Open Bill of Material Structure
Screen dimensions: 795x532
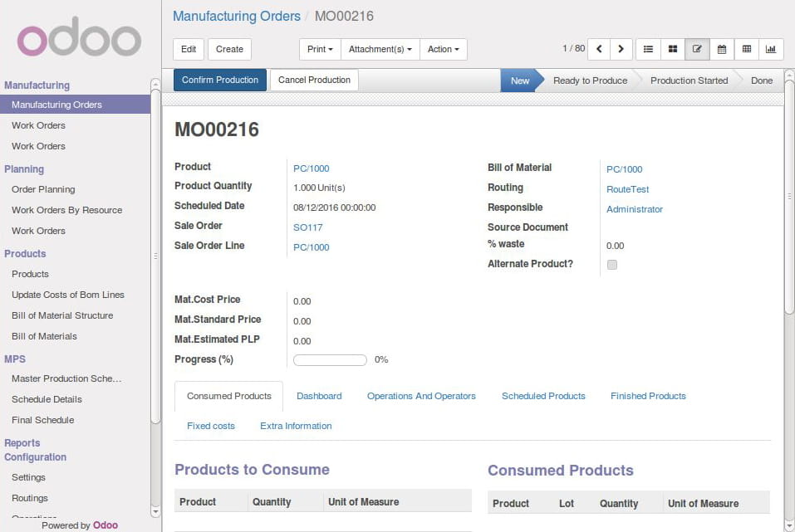coord(62,315)
